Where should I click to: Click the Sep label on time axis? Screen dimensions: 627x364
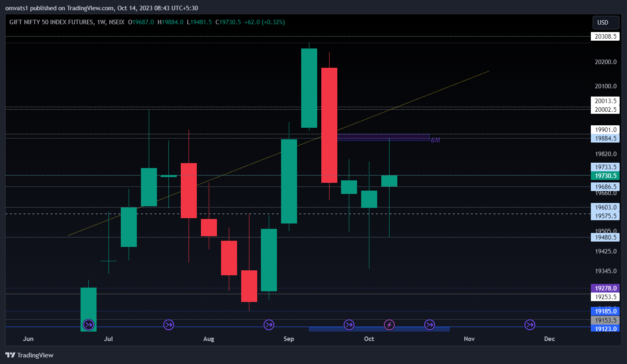pos(289,339)
